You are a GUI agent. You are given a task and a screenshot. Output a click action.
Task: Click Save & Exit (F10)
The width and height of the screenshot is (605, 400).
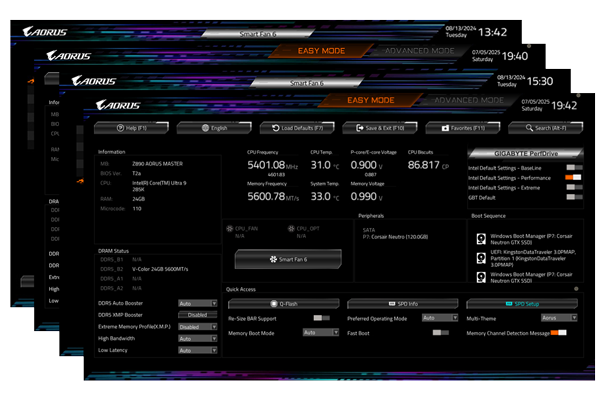(x=380, y=128)
